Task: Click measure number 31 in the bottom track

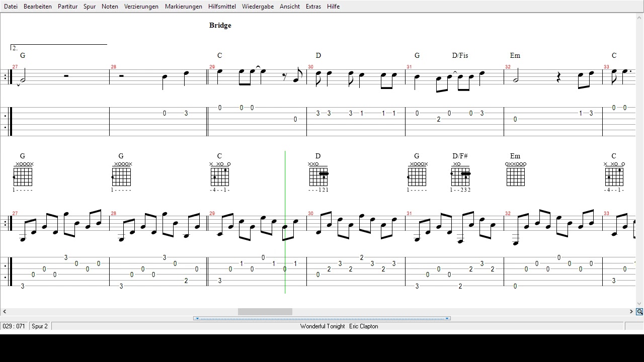Action: pos(410,214)
